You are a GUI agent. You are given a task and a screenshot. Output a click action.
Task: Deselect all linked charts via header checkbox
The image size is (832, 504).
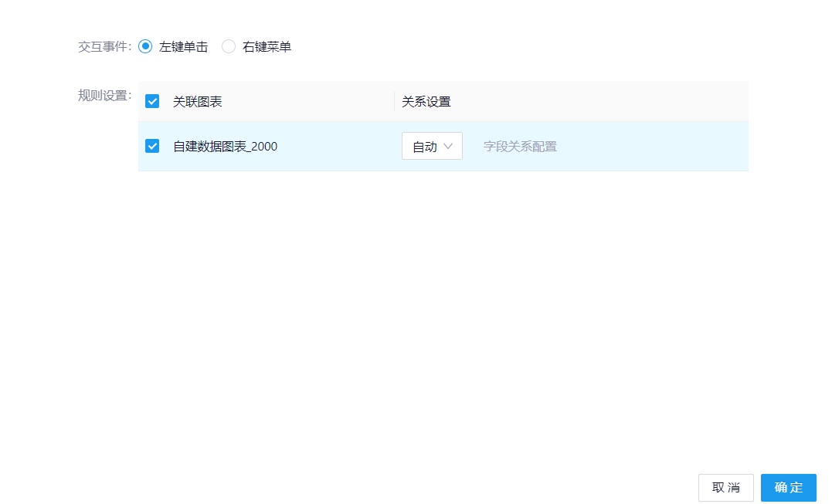point(152,100)
